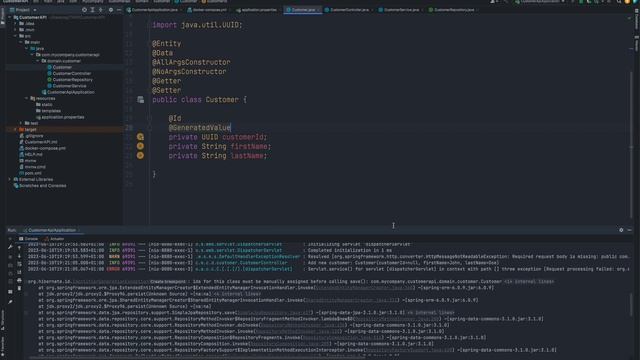640x360 pixels.
Task: Select CustomerController in project tree
Action: tap(69, 73)
